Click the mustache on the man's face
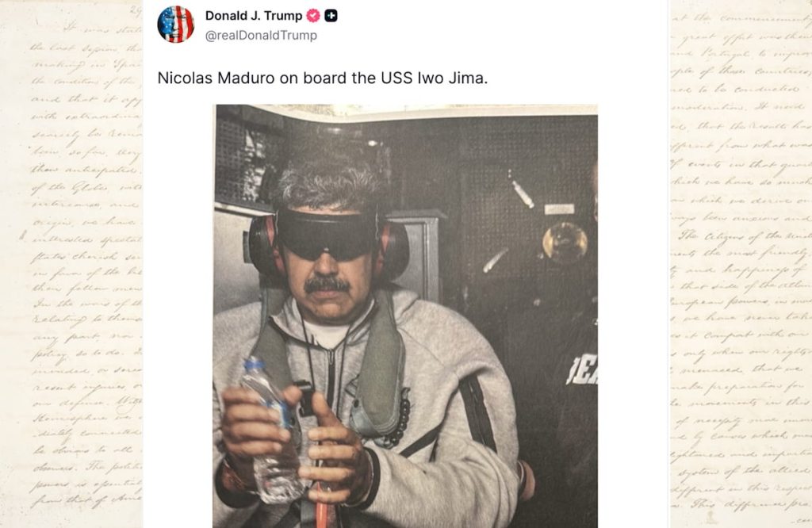The image size is (812, 528). [326, 285]
